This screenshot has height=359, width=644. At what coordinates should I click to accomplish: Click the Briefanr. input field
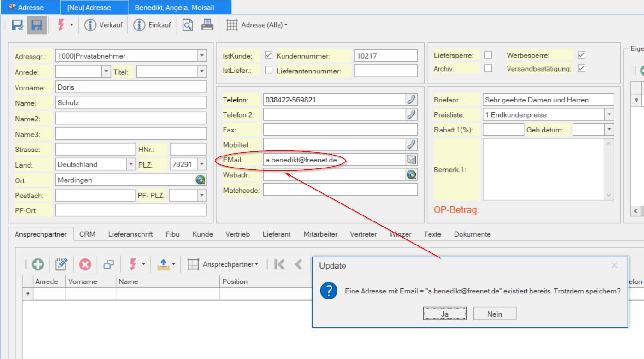point(549,99)
